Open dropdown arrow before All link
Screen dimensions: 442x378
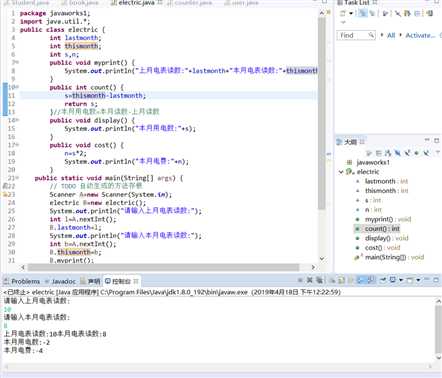(382, 35)
